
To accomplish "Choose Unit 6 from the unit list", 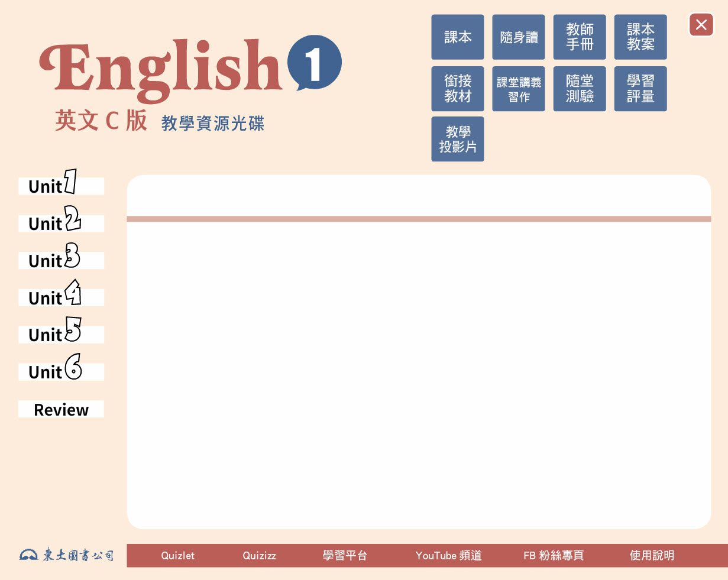I will 61,371.
